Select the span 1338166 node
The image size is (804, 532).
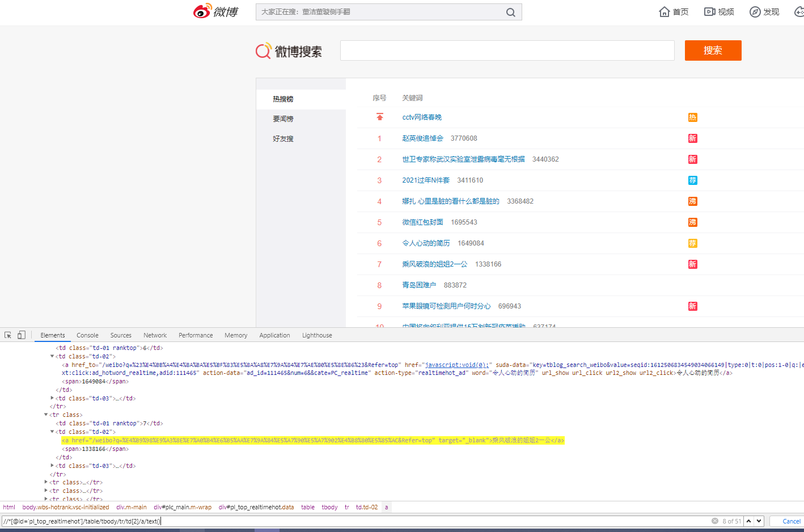(x=95, y=449)
